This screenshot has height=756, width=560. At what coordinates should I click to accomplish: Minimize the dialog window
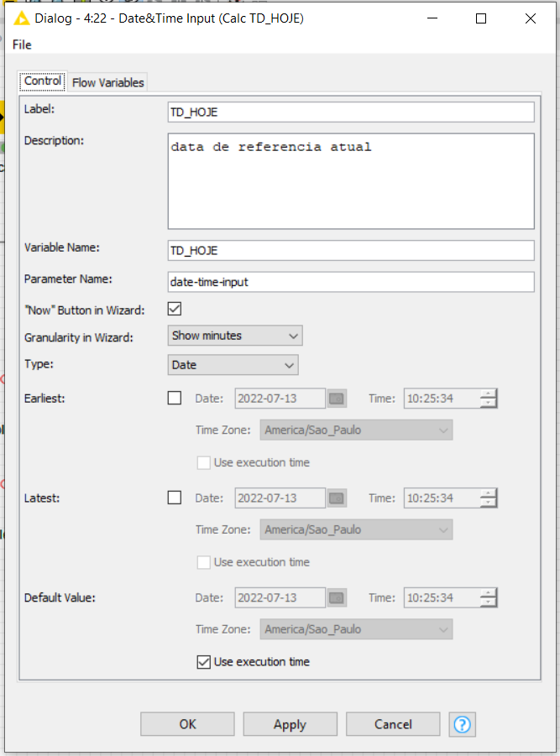[x=432, y=18]
